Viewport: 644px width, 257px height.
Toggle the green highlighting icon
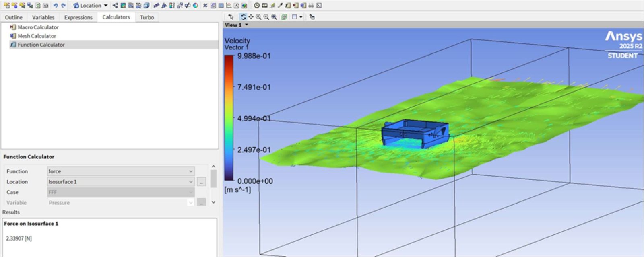[284, 17]
